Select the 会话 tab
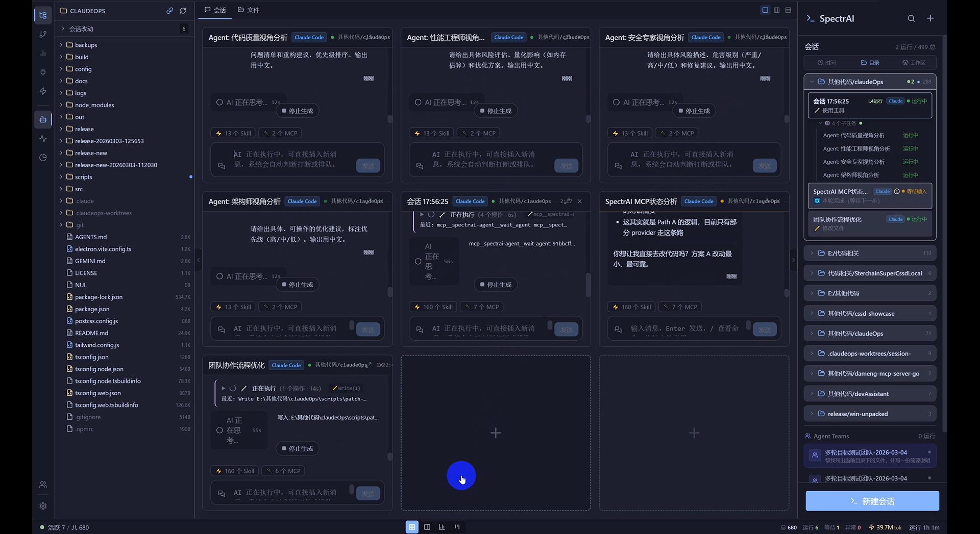The height and width of the screenshot is (534, 980). point(215,10)
